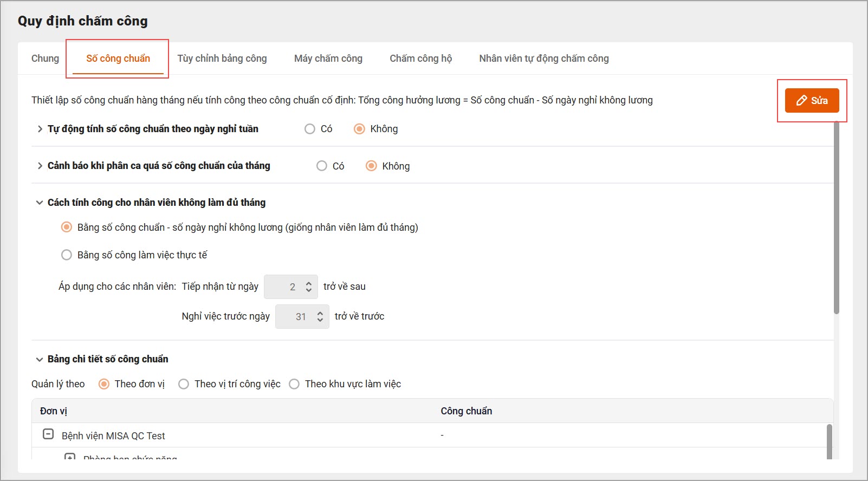Click the Tiếp nhận từ ngày stepper arrows
Viewport: 868px width, 481px height.
point(309,287)
